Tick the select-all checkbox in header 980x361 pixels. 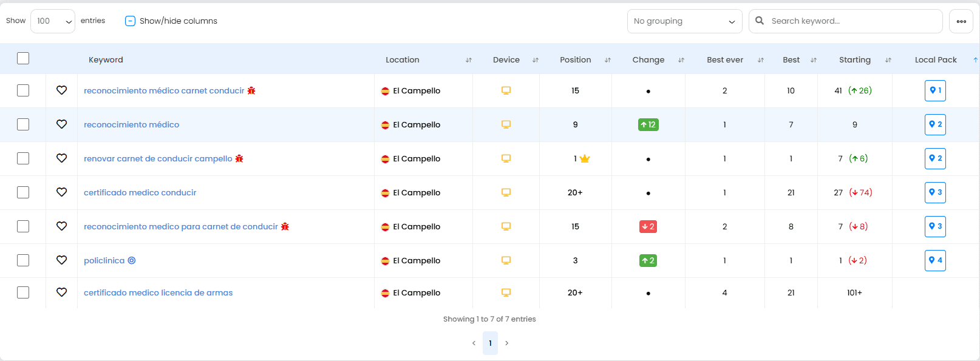(23, 59)
